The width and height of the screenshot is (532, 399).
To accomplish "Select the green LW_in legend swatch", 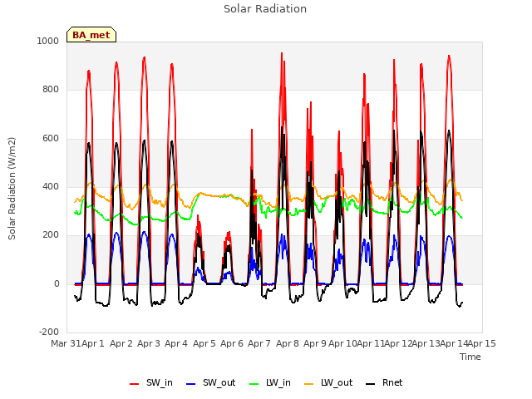I will 254,384.
